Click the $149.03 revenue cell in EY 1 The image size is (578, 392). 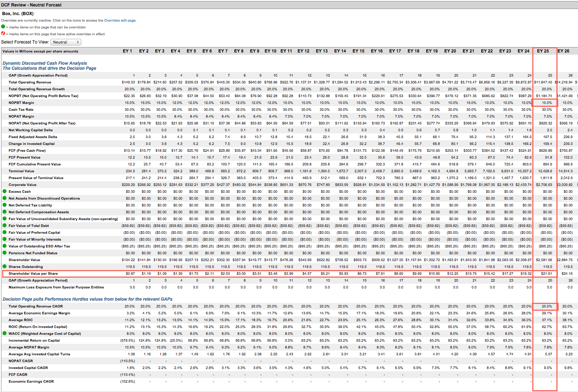point(128,82)
